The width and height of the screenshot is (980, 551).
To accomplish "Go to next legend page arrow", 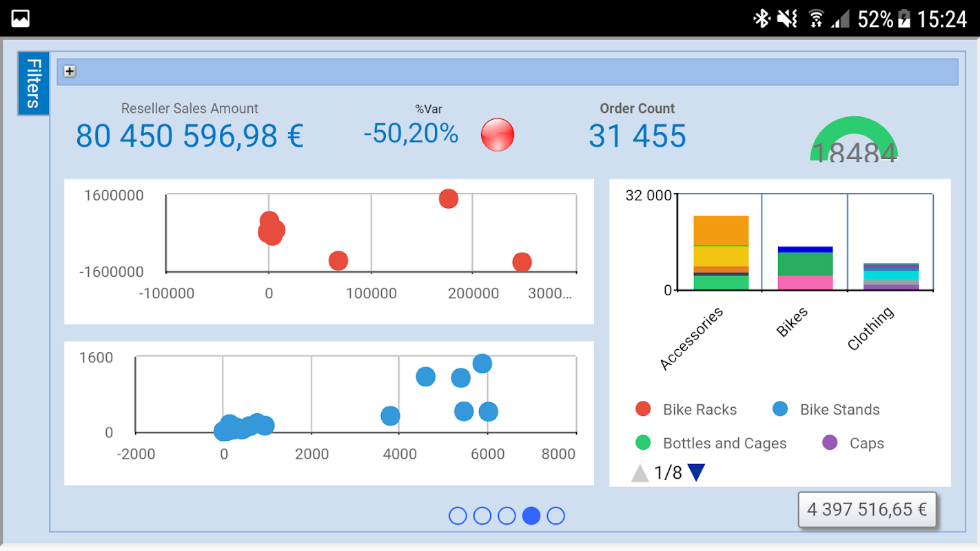I will (697, 472).
